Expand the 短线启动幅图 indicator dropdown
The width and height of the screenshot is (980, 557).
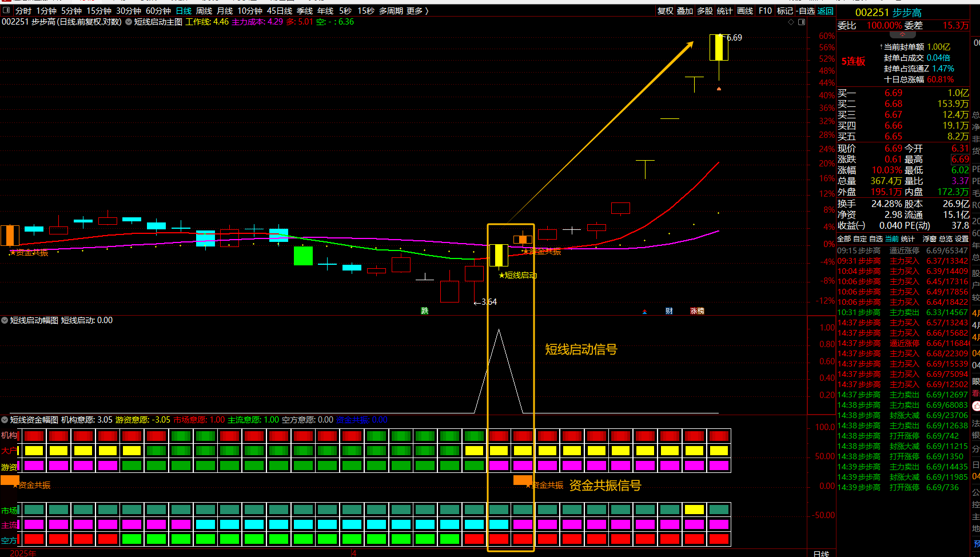click(5, 320)
